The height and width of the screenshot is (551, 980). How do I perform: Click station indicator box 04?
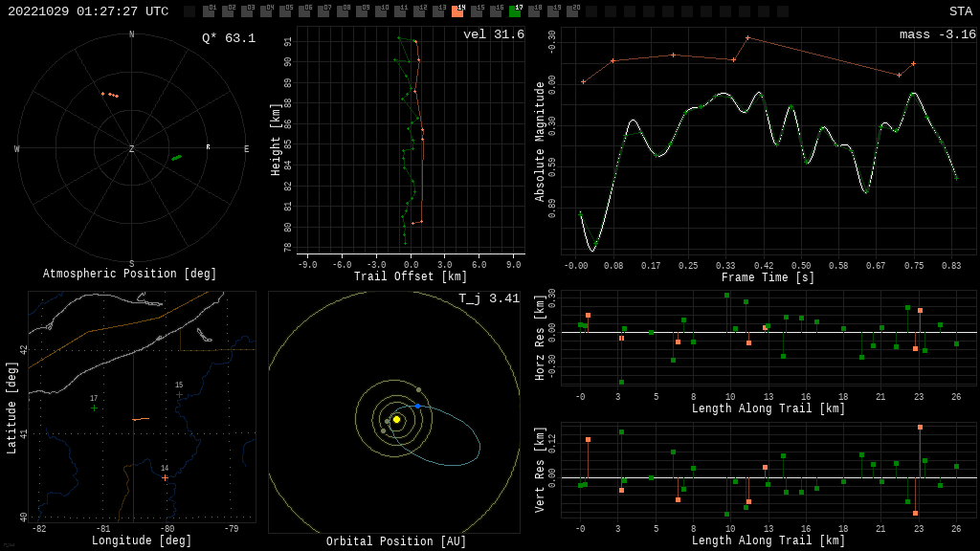tap(266, 11)
